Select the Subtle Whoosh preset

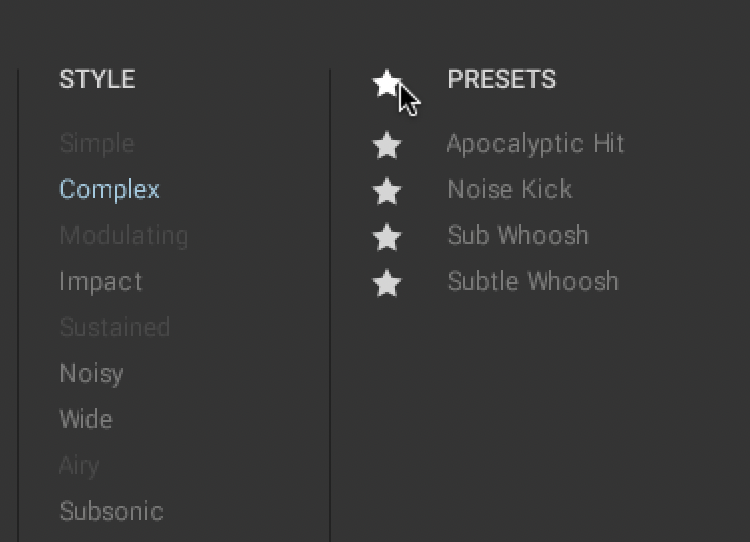(x=532, y=281)
